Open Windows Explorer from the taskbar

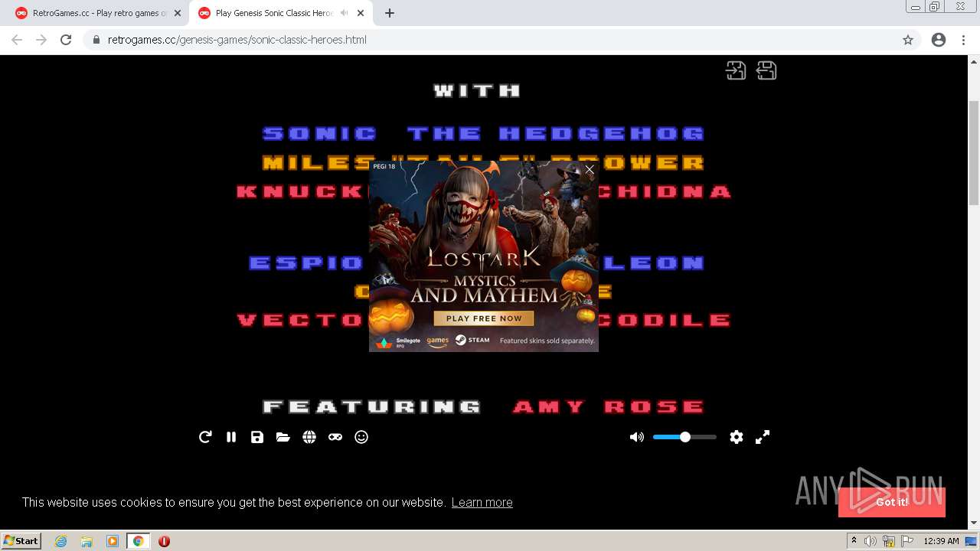87,541
